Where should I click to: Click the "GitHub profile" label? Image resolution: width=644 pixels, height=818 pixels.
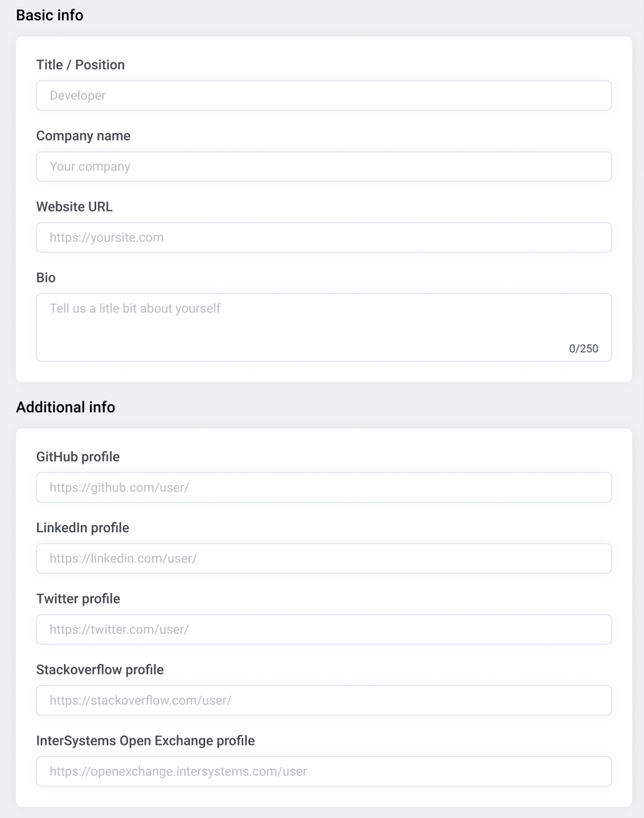[x=78, y=457]
